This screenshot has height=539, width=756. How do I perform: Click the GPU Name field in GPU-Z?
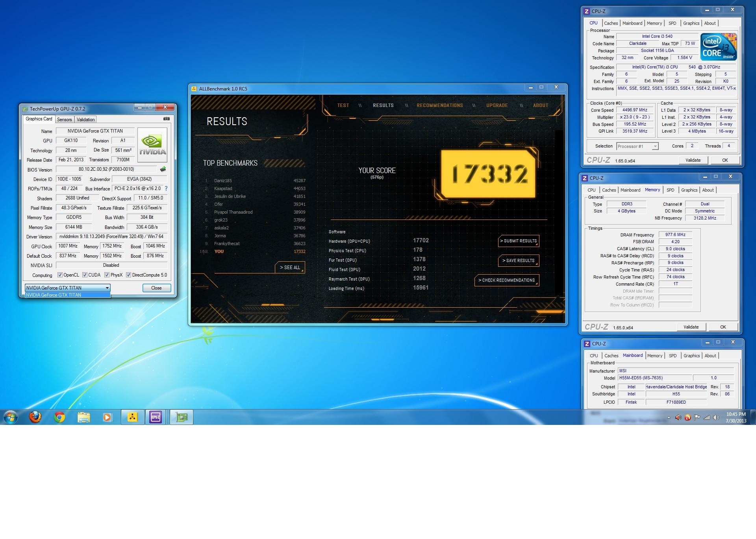coord(95,131)
